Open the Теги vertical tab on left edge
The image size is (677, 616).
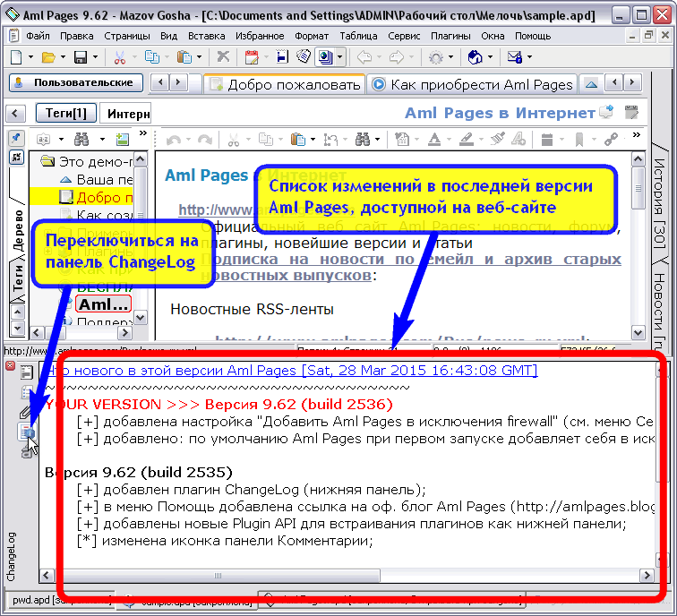tap(18, 277)
